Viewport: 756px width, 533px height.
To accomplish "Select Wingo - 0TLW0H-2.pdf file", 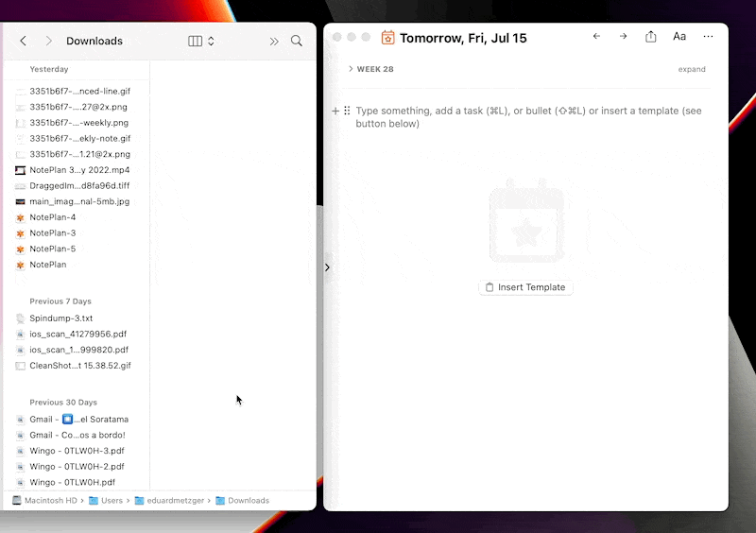I will click(76, 467).
